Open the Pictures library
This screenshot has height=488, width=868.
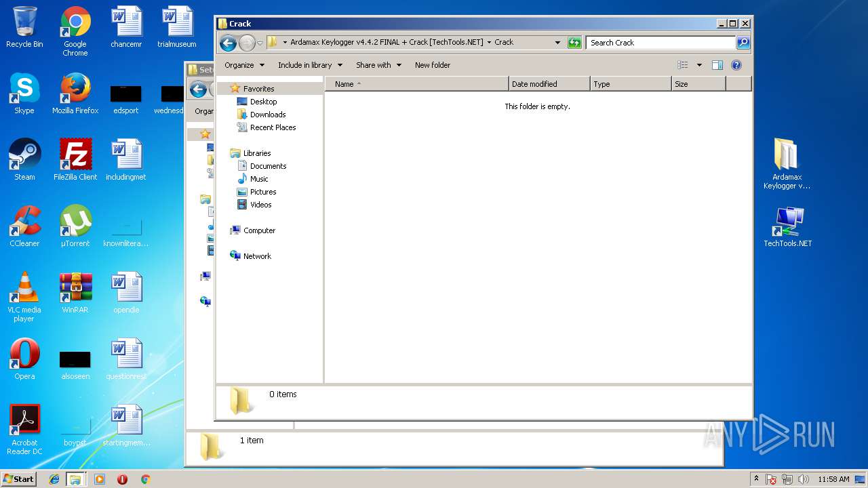(262, 192)
